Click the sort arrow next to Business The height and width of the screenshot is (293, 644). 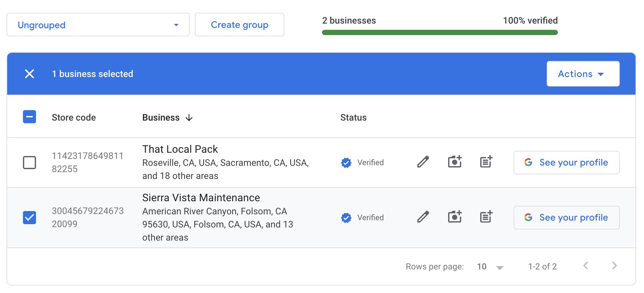tap(189, 118)
